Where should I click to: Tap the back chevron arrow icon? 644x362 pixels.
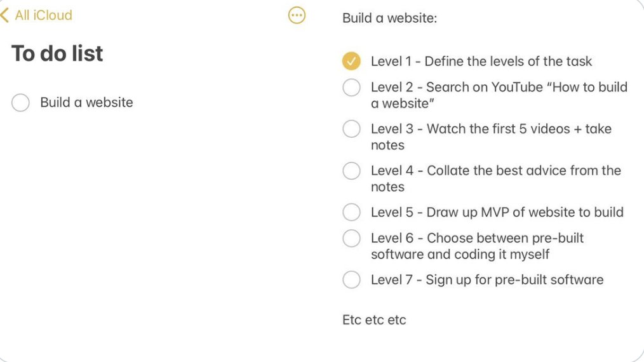click(x=5, y=15)
